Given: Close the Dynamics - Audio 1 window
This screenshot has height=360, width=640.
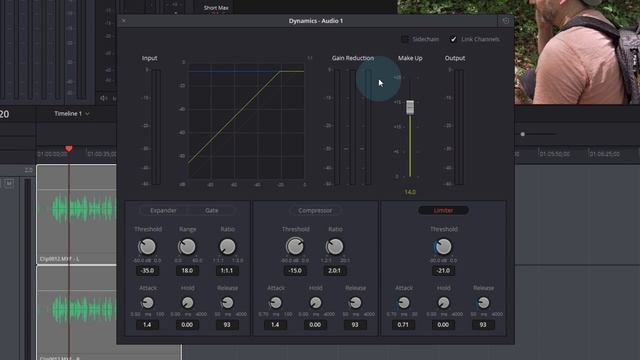Looking at the screenshot, I should (124, 20).
